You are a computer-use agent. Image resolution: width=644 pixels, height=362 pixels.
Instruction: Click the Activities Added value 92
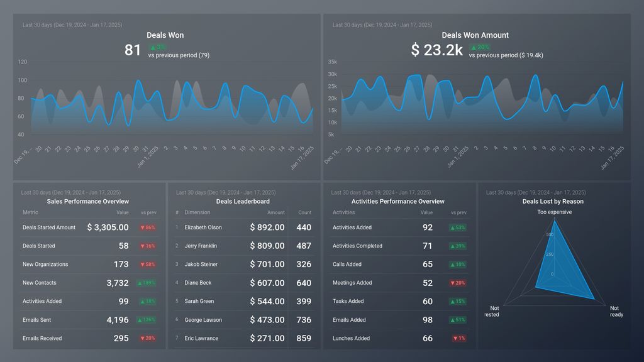(428, 228)
